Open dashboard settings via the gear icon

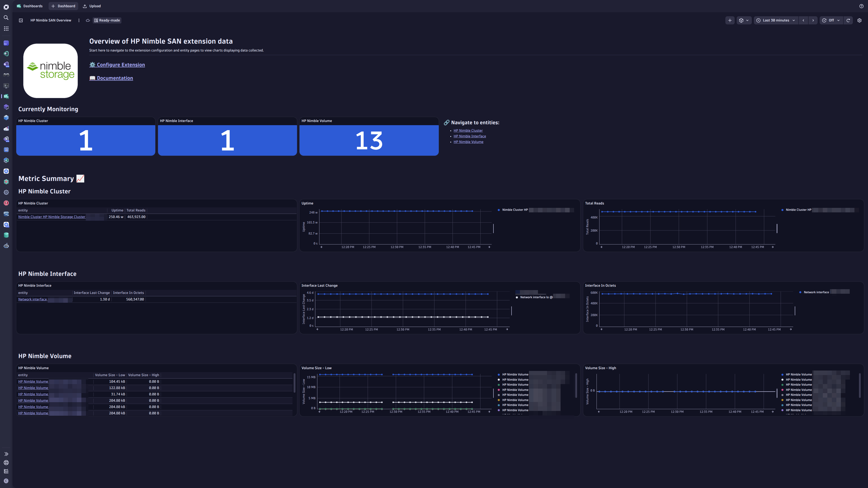click(860, 20)
